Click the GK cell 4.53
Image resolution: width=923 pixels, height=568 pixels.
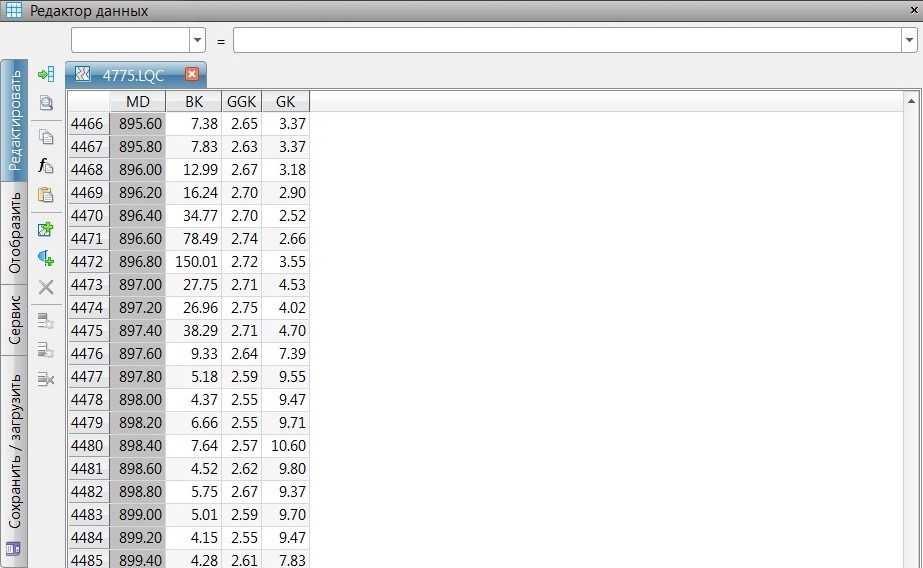[x=285, y=285]
